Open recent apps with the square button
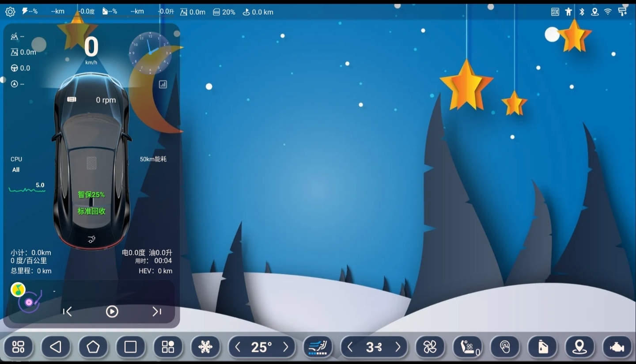The width and height of the screenshot is (636, 364). [130, 347]
